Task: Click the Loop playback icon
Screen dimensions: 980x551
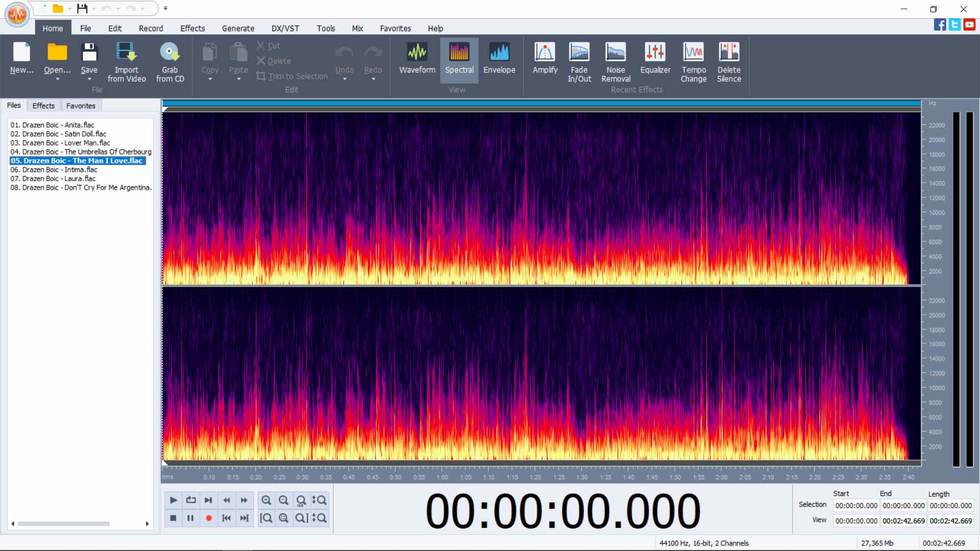Action: point(191,500)
